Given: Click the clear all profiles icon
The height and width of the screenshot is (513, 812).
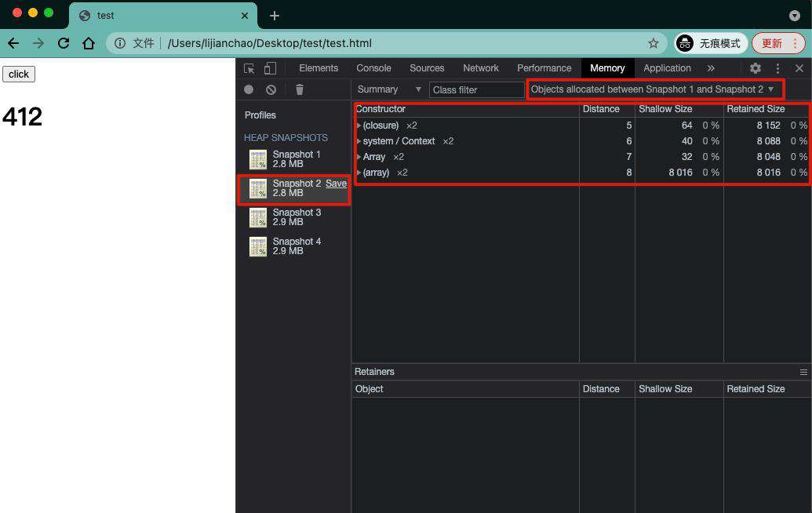Looking at the screenshot, I should [271, 89].
